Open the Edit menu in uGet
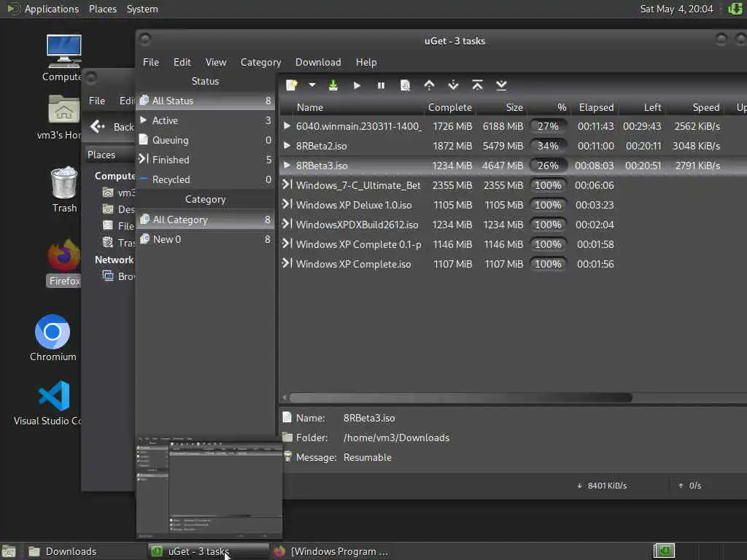The width and height of the screenshot is (747, 560). (182, 63)
